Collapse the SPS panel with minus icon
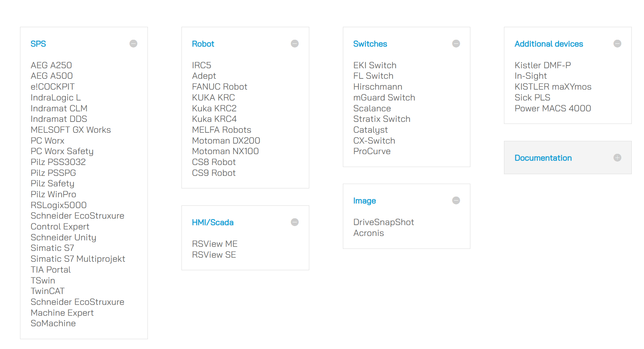Viewport: 644px width, 349px height. [133, 44]
